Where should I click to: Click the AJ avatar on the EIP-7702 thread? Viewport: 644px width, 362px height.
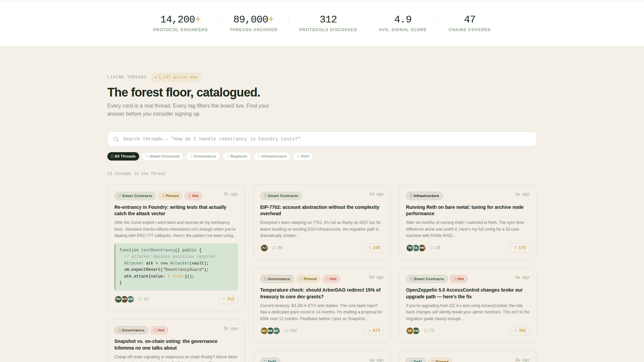coord(264,248)
